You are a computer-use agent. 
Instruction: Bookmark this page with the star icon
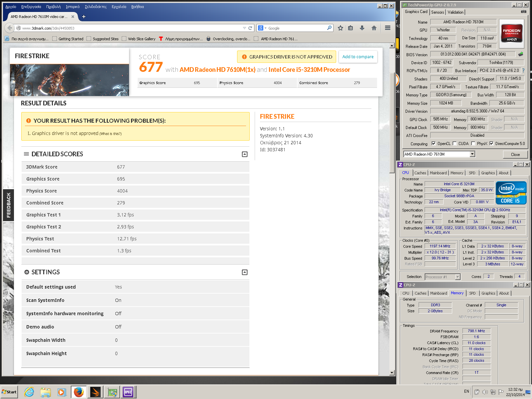click(x=340, y=28)
